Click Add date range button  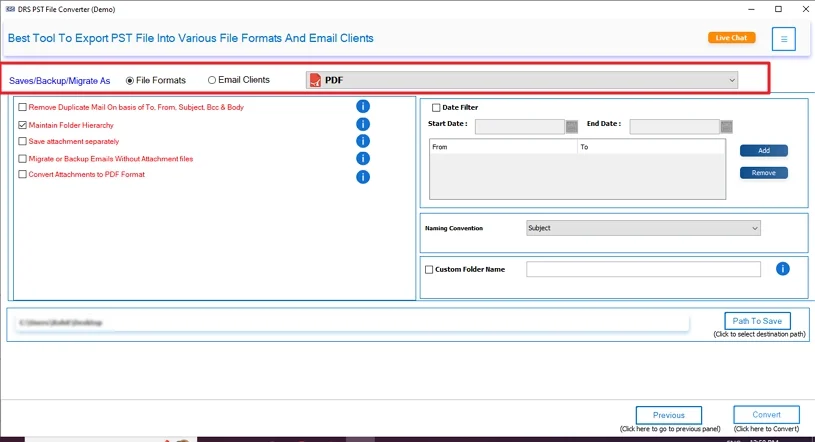(x=764, y=150)
